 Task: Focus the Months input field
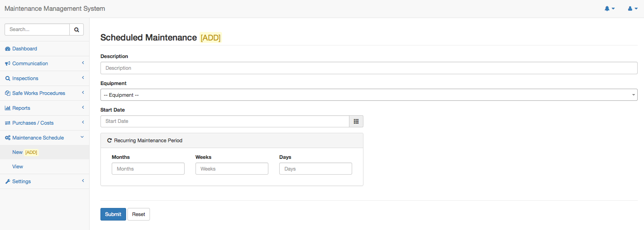click(148, 169)
